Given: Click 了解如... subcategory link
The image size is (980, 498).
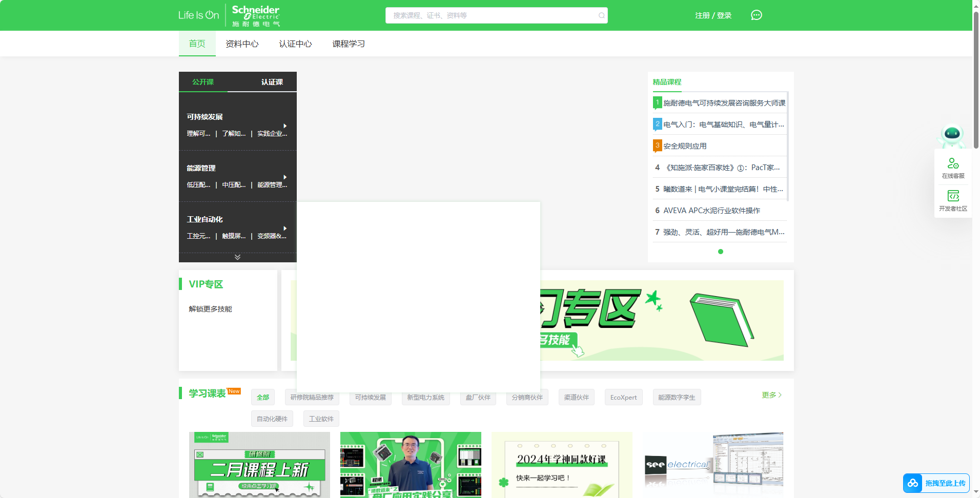Looking at the screenshot, I should (x=234, y=134).
